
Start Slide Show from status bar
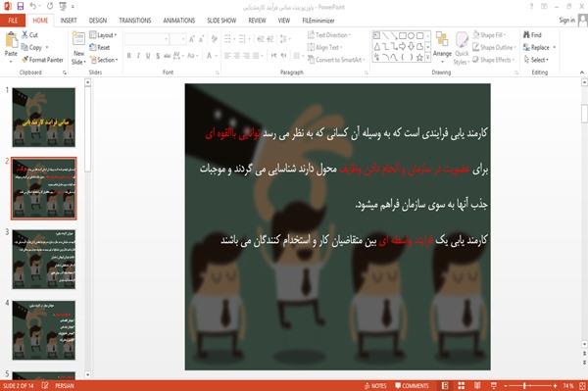click(x=494, y=386)
